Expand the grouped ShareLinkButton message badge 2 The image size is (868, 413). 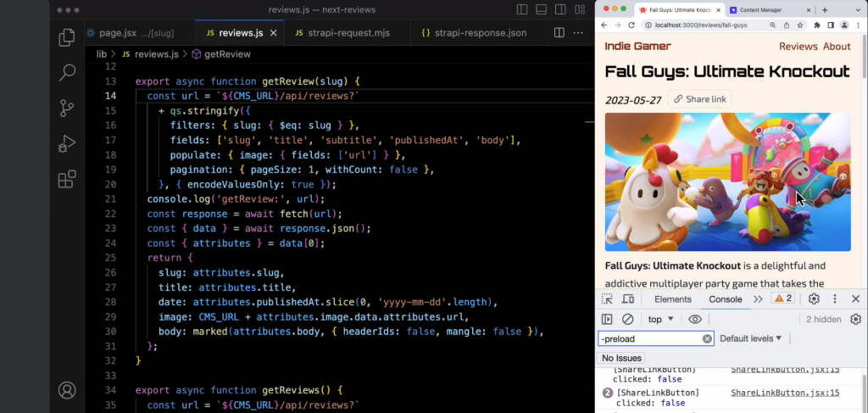click(607, 393)
